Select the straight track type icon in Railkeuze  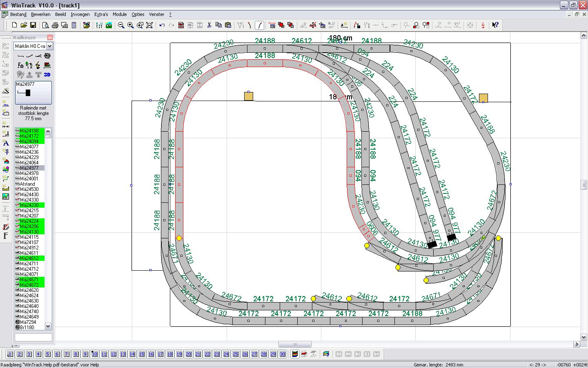(20, 56)
